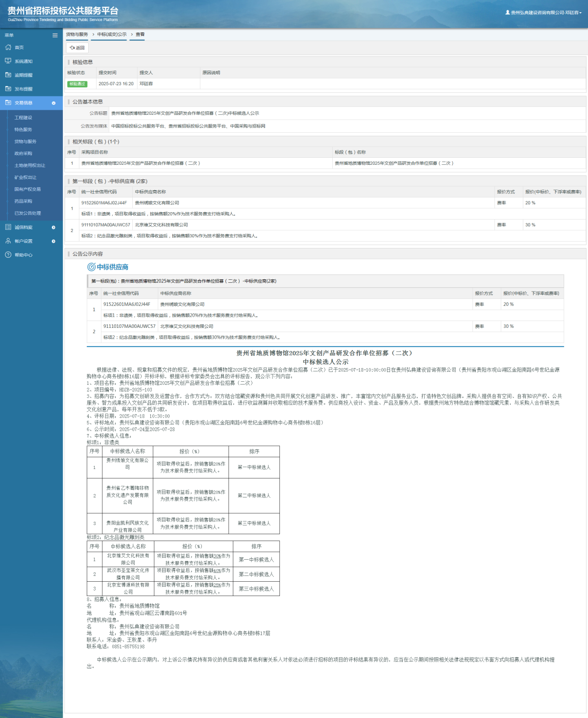The image size is (588, 718).
Task: Click the 中标供应商 target icon
Action: tap(91, 267)
